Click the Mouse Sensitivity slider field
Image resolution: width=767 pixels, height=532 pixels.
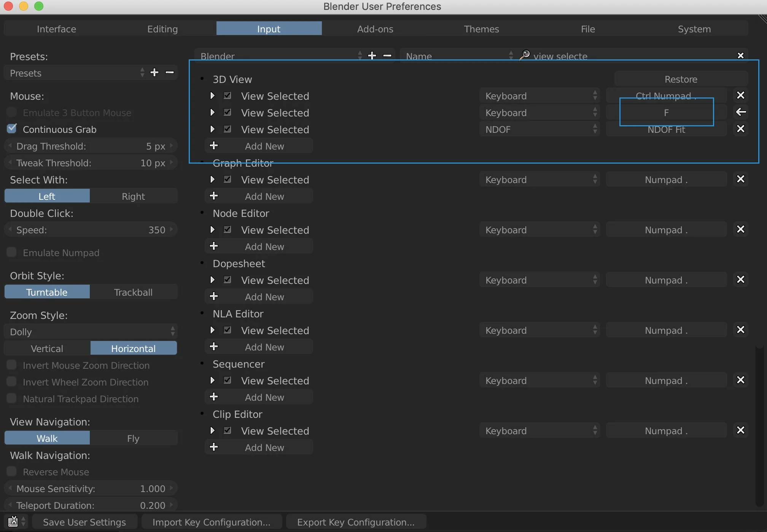[x=91, y=488]
